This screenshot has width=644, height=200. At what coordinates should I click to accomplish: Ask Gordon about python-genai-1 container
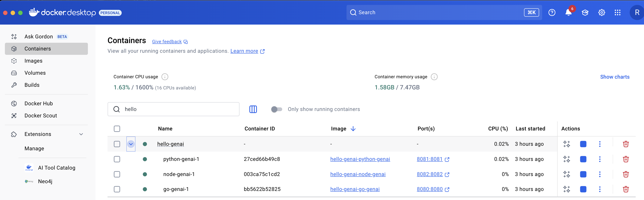(x=566, y=159)
